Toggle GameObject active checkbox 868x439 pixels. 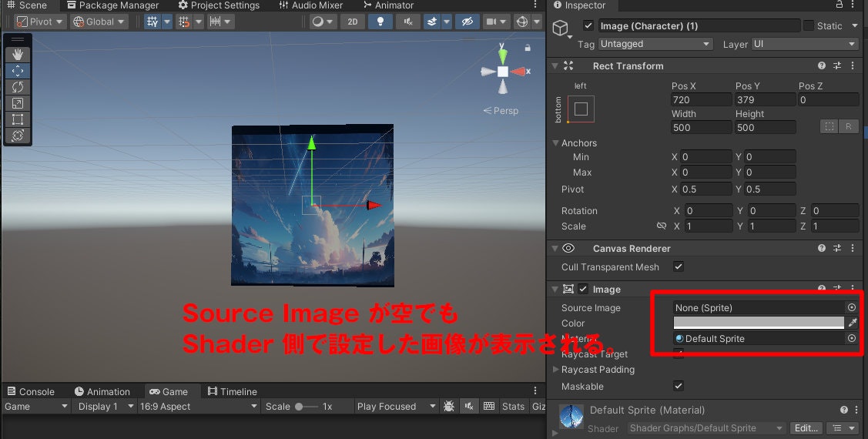pos(588,25)
